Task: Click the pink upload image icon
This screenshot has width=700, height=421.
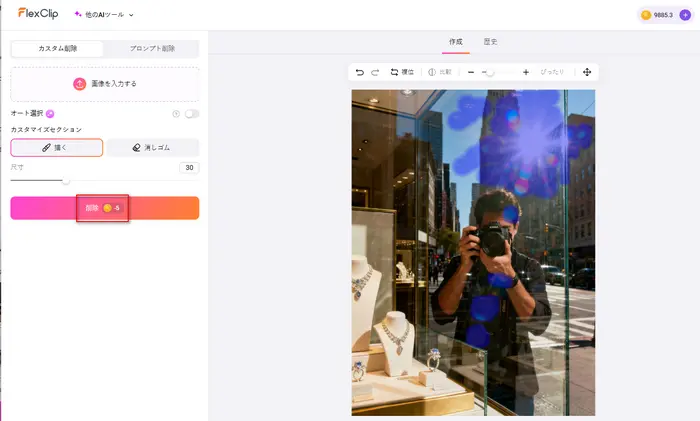Action: 79,84
